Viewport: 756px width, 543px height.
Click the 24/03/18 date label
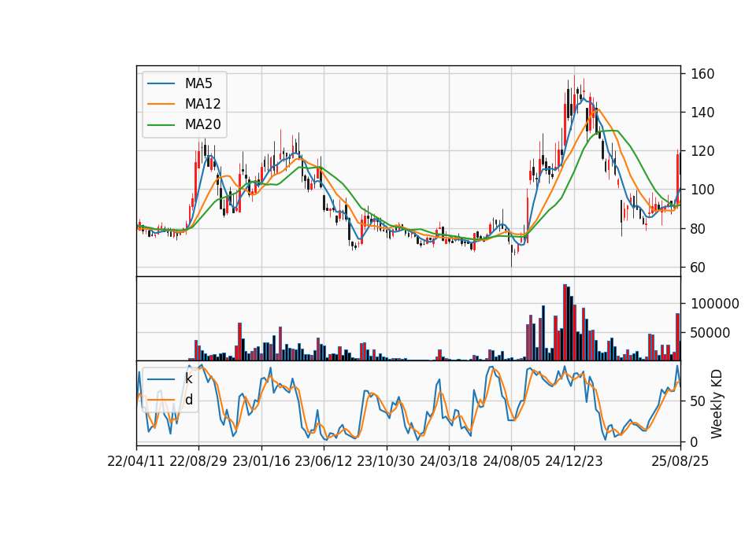(x=449, y=461)
